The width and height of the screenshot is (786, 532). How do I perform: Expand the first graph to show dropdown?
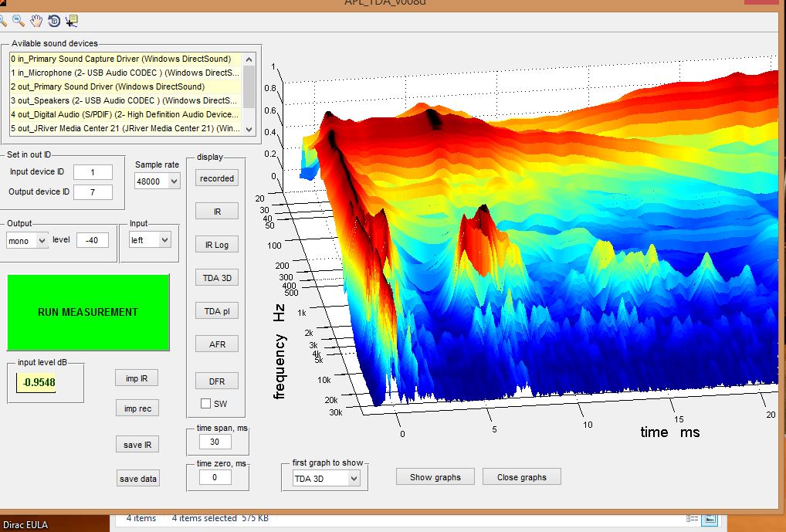point(327,479)
